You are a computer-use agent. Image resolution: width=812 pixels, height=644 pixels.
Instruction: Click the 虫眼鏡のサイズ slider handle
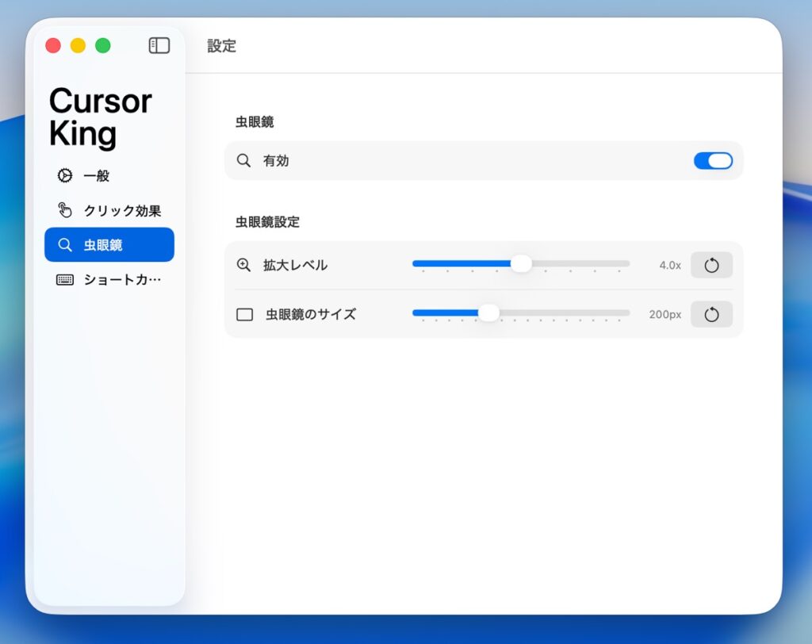tap(489, 313)
